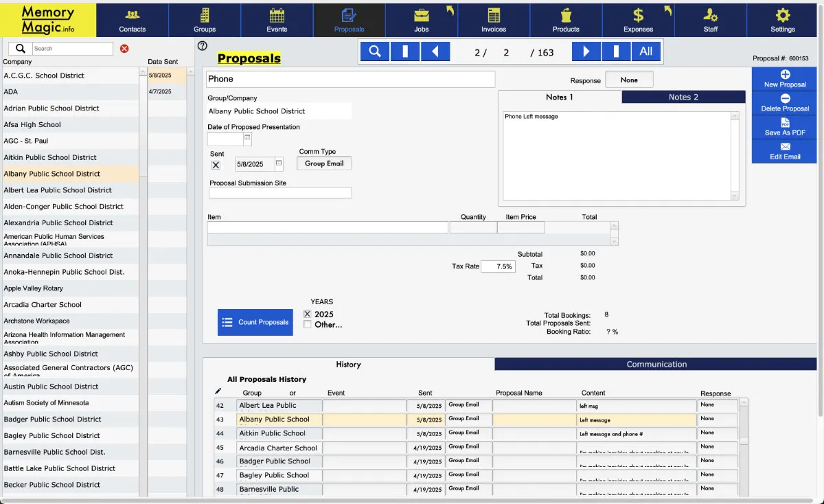Click the Proposal Submission Site field
This screenshot has width=824, height=504.
pyautogui.click(x=280, y=193)
